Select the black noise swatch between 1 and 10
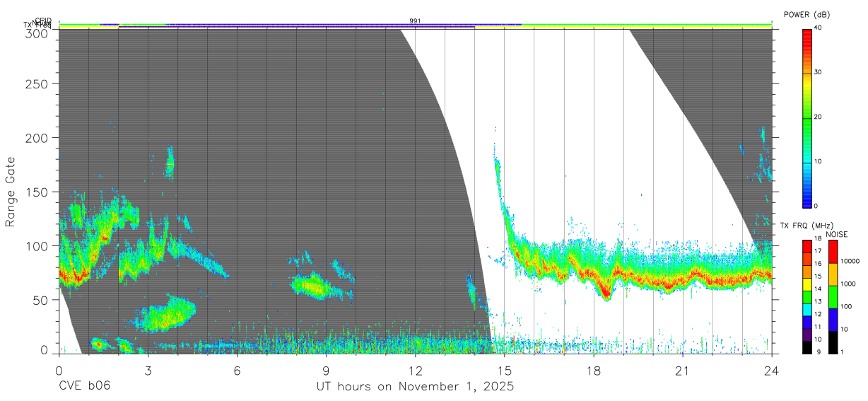The width and height of the screenshot is (868, 401). pyautogui.click(x=833, y=342)
